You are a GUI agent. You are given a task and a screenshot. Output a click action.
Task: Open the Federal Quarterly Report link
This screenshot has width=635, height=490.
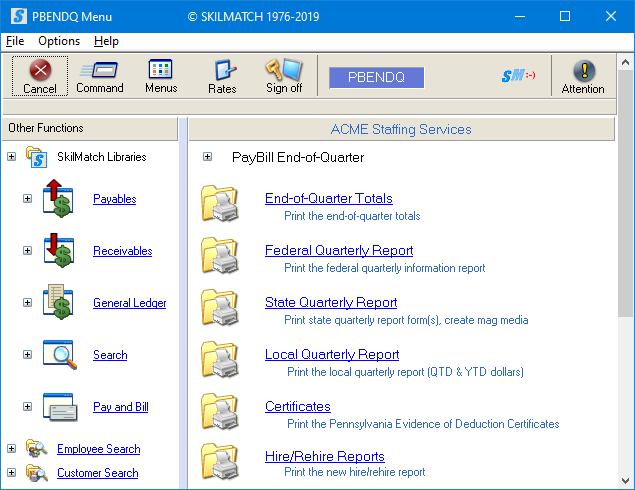[x=339, y=250]
